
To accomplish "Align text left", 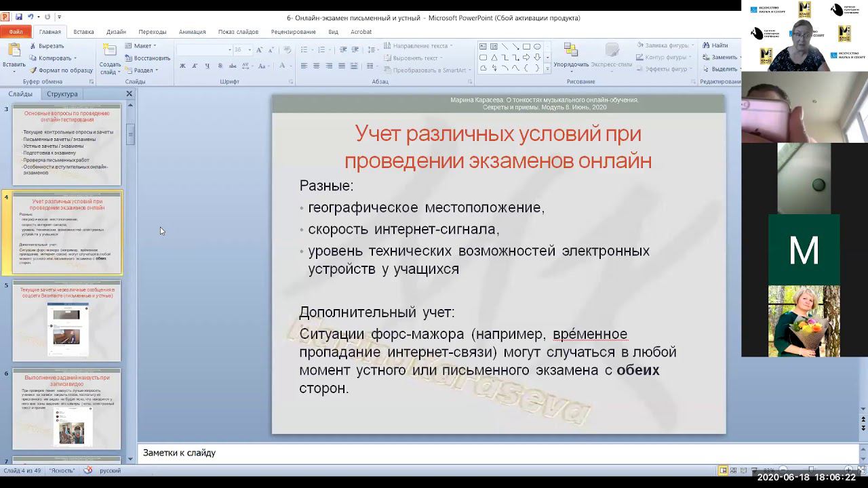I will pyautogui.click(x=304, y=66).
